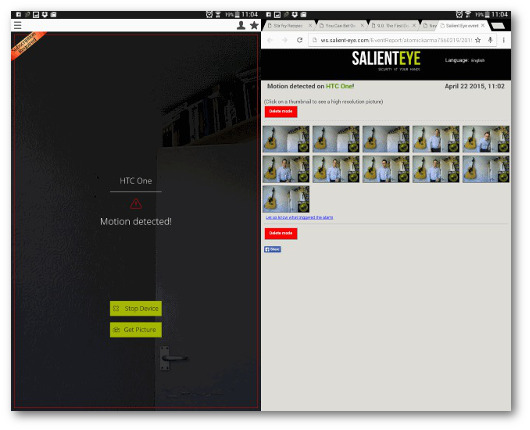Click the bottom red Delete mode button
Screen dimensions: 530x430
[x=281, y=233]
